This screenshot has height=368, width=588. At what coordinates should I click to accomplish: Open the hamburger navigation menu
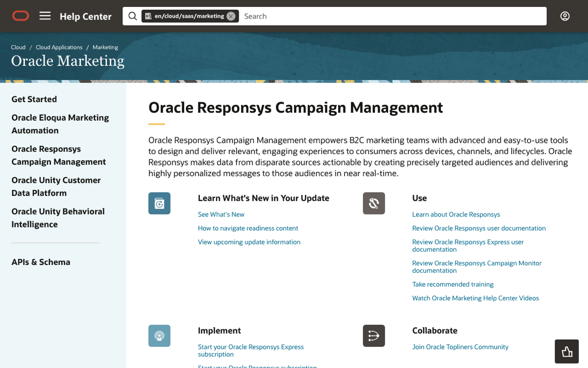point(45,16)
